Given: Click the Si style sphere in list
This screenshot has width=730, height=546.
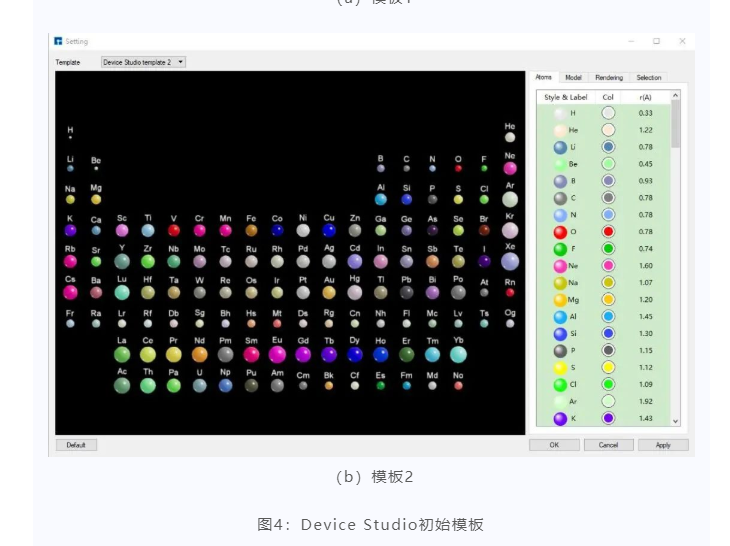Looking at the screenshot, I should (x=560, y=334).
